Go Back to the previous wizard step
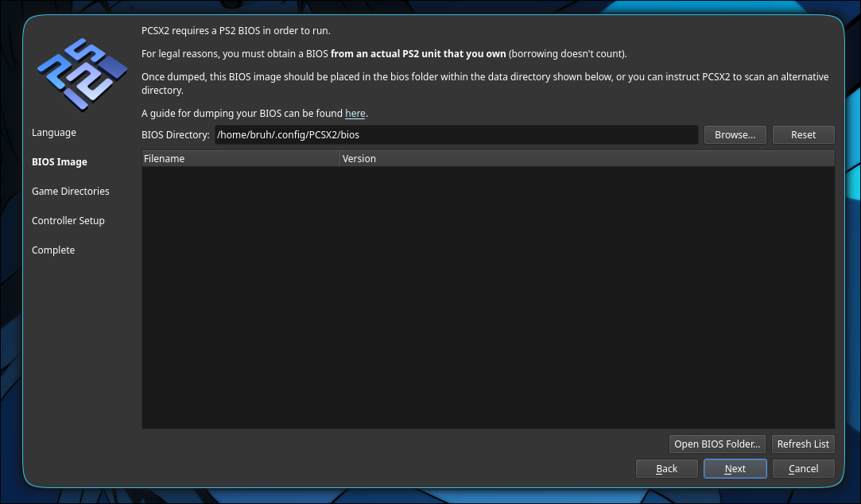 [666, 468]
